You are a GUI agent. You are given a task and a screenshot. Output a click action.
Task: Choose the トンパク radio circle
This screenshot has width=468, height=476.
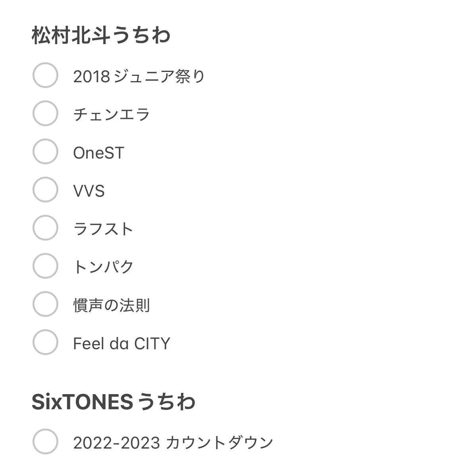pyautogui.click(x=45, y=266)
